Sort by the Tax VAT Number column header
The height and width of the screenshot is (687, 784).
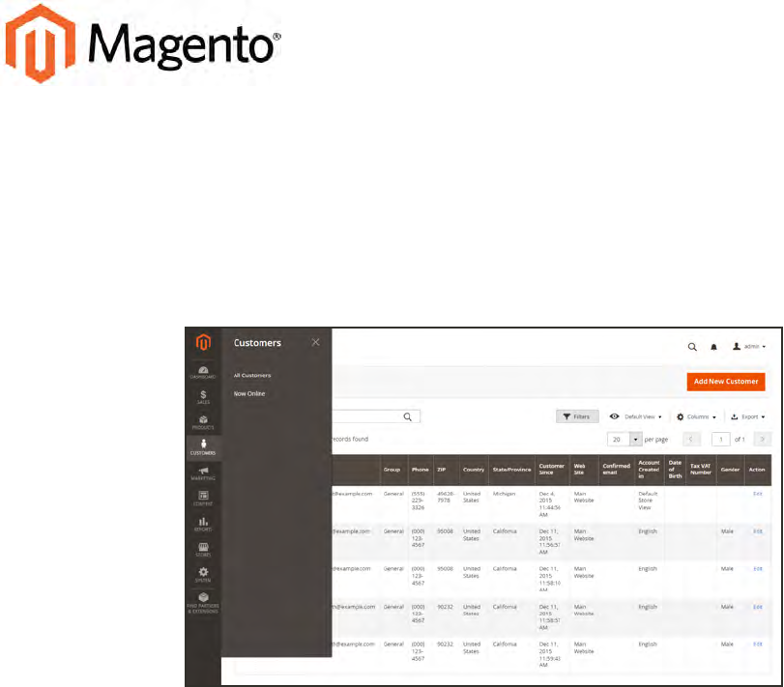[x=702, y=470]
